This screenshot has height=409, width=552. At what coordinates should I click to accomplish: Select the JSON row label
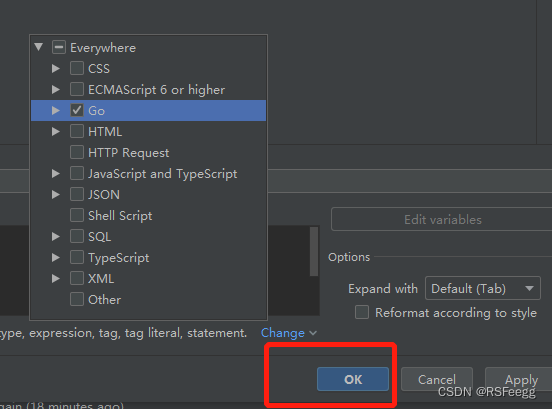[104, 195]
